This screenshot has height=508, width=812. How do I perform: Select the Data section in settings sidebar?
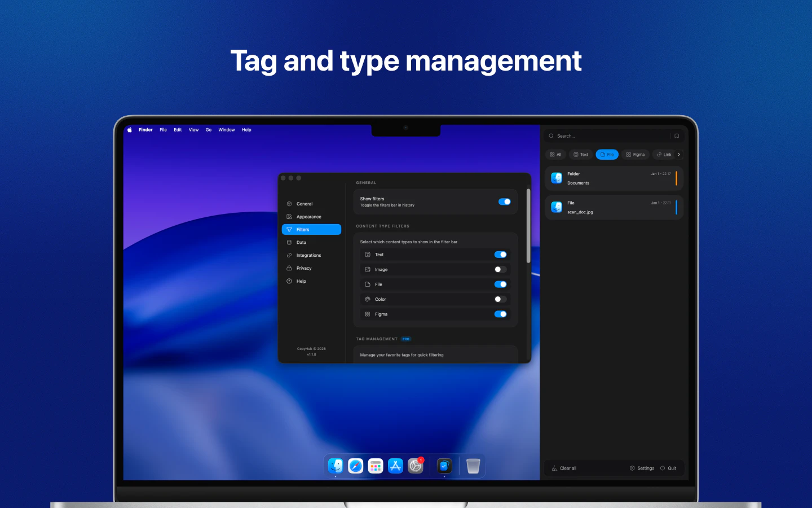tap(301, 242)
